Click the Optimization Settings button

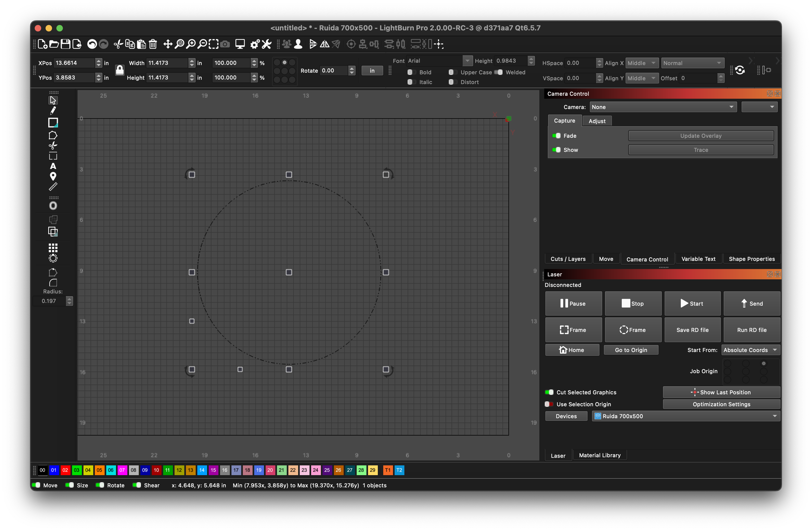(721, 404)
